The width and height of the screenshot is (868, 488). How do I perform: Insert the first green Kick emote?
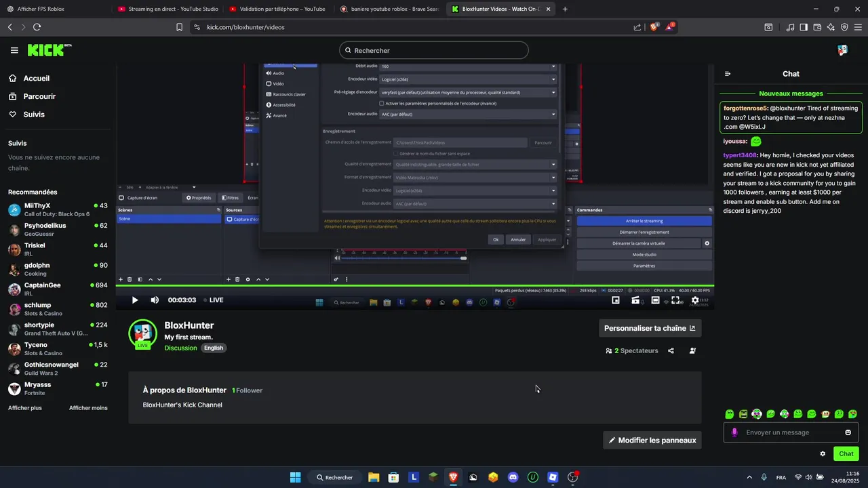pyautogui.click(x=729, y=413)
